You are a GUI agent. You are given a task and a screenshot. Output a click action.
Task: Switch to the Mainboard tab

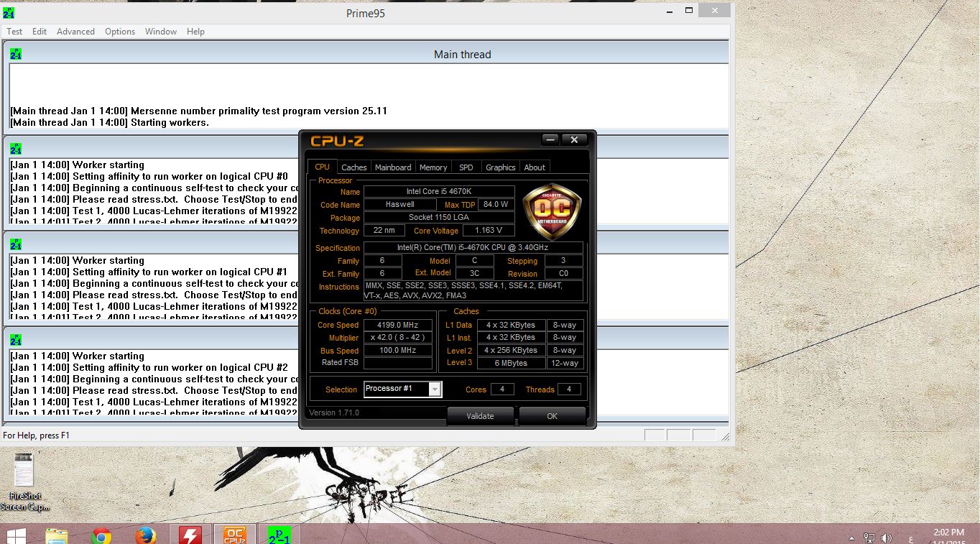(x=393, y=167)
